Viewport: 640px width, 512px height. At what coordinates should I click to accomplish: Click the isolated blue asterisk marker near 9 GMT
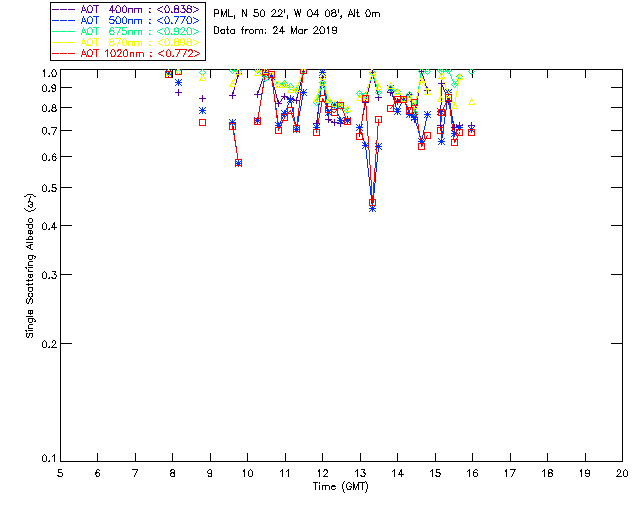point(202,110)
